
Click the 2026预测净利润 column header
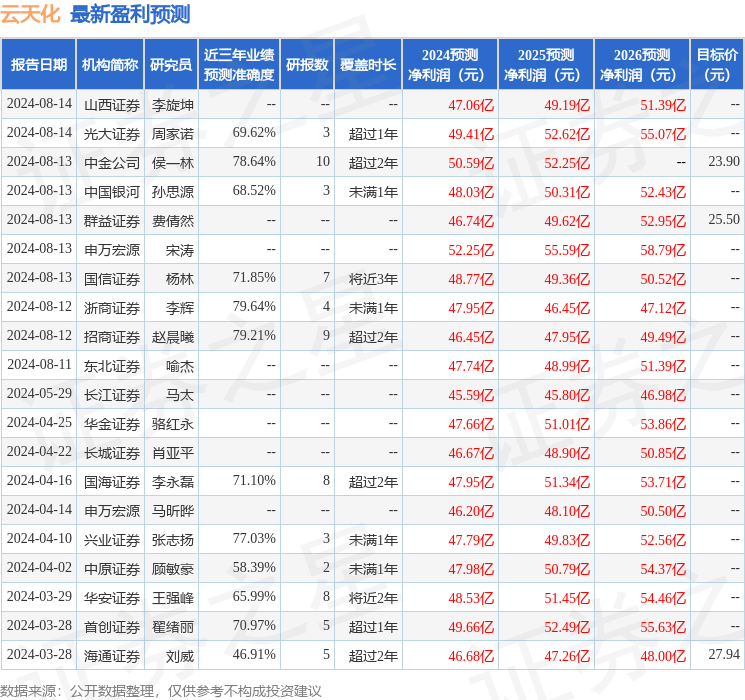pos(642,65)
